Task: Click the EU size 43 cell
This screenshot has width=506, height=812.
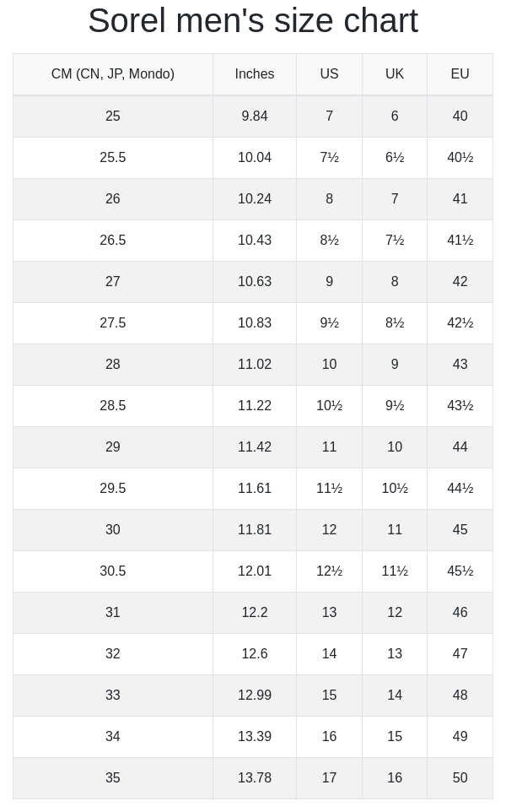Action: (x=460, y=365)
